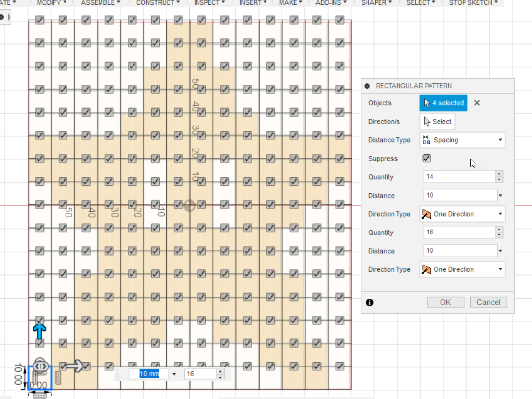Image resolution: width=532 pixels, height=399 pixels.
Task: Increase the Quantity 14 stepper
Action: tap(499, 174)
